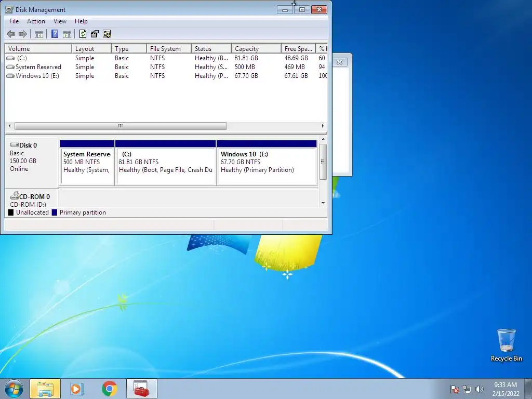Click the blue Primary partition legend swatch
532x399 pixels.
(x=54, y=212)
